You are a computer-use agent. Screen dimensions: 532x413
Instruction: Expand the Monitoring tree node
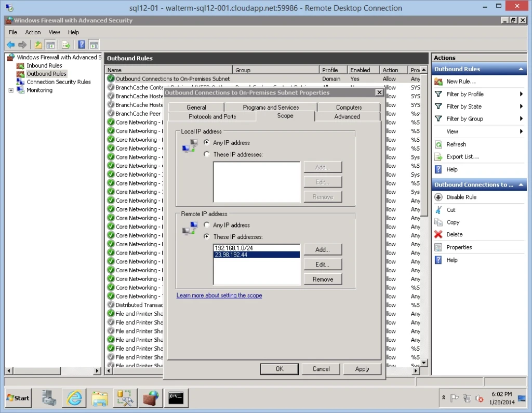(11, 90)
